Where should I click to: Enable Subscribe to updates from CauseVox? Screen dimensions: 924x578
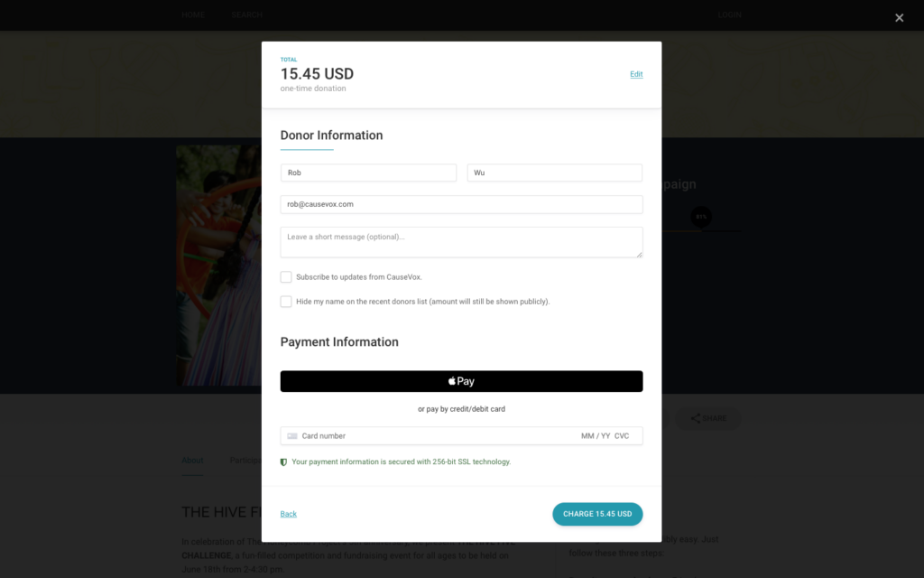[x=286, y=276]
